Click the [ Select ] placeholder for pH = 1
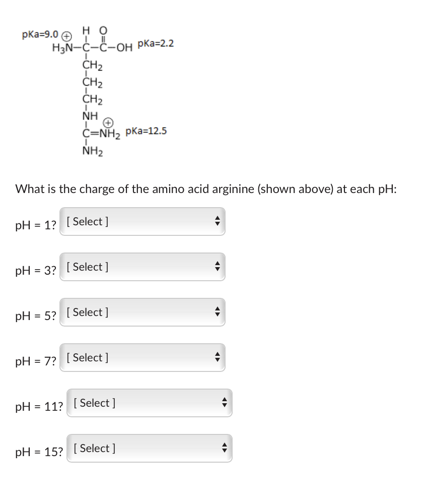The height and width of the screenshot is (504, 428). point(87,221)
